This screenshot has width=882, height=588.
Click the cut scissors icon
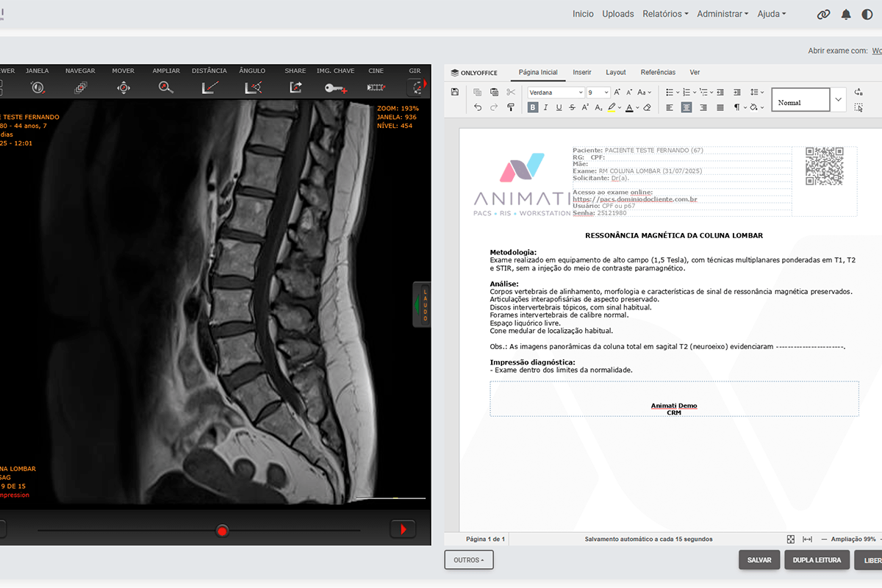[x=511, y=92]
